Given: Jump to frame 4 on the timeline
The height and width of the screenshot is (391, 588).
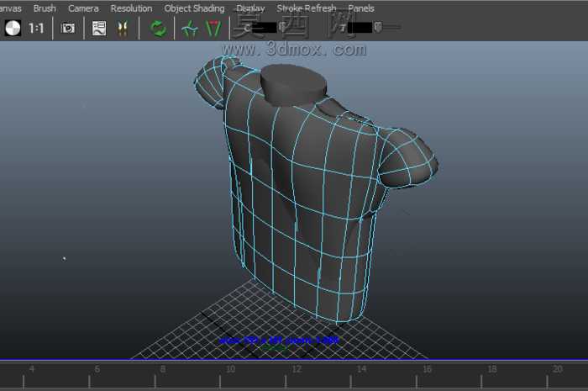Looking at the screenshot, I should 32,369.
